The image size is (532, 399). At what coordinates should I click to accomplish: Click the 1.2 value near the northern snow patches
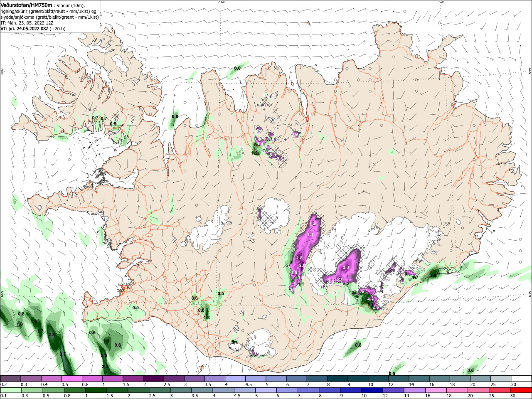click(255, 153)
